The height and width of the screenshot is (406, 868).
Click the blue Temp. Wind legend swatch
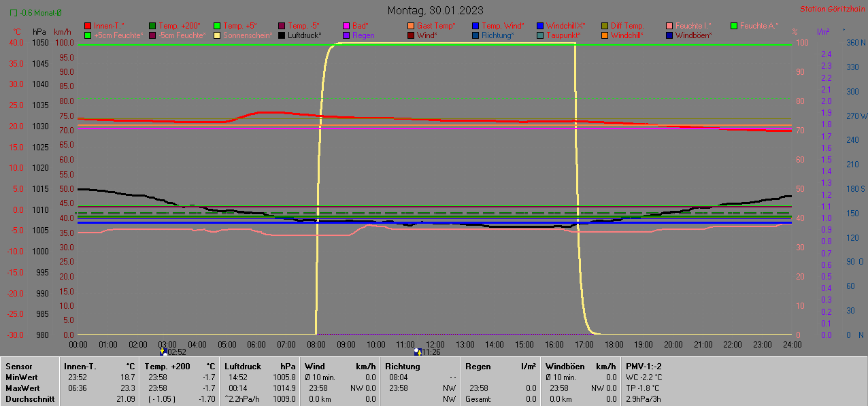475,26
